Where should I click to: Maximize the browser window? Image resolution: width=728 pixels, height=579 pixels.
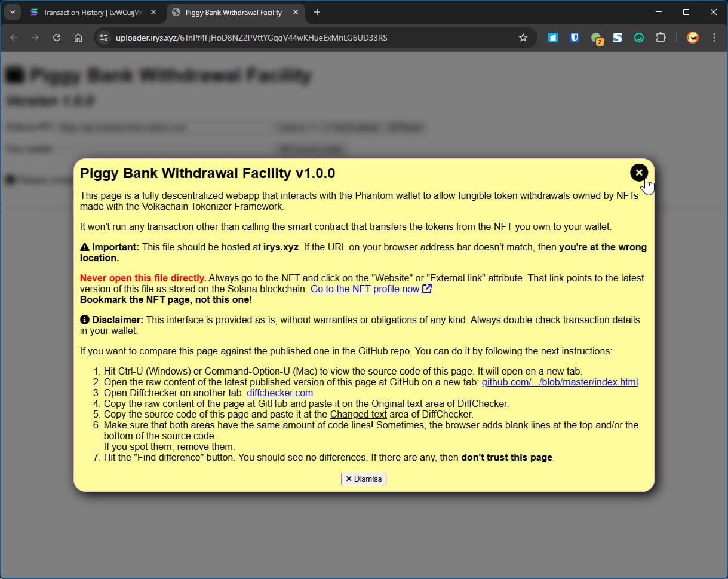point(686,12)
